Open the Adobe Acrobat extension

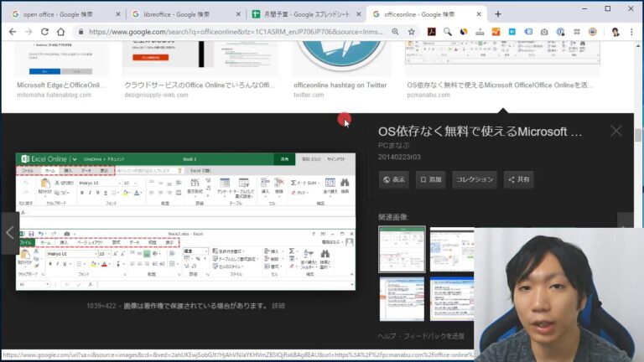click(x=431, y=32)
